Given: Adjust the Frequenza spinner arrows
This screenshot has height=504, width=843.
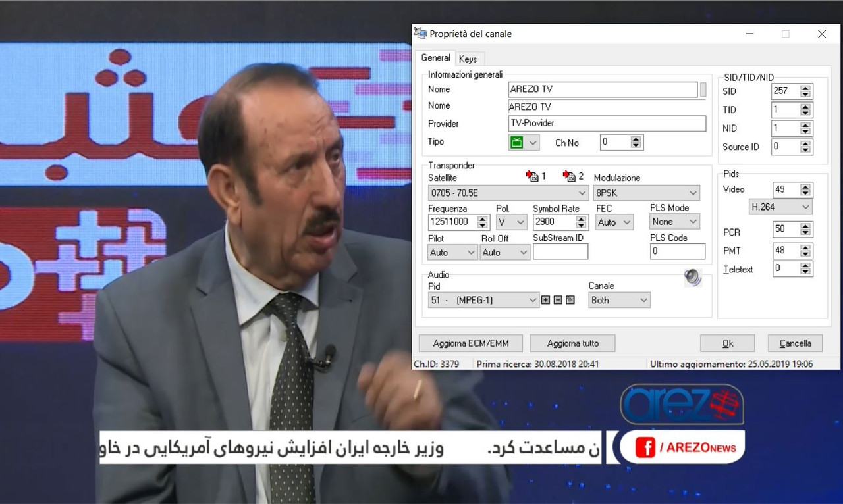Looking at the screenshot, I should tap(483, 222).
